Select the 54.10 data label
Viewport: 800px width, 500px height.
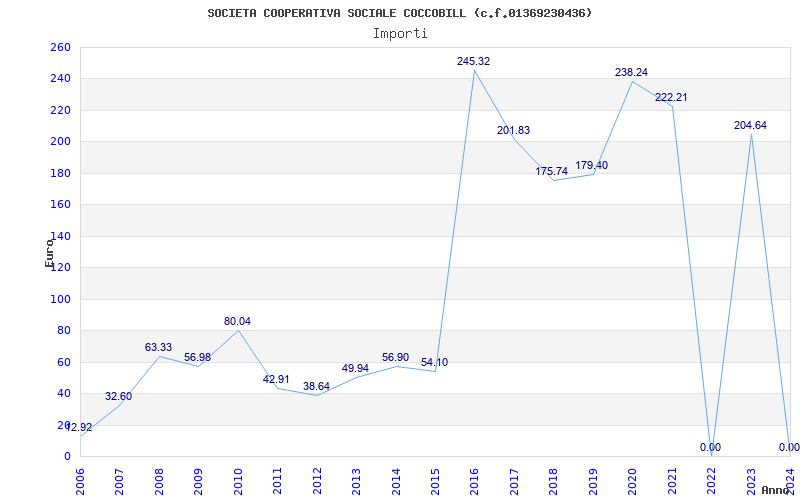pos(435,363)
